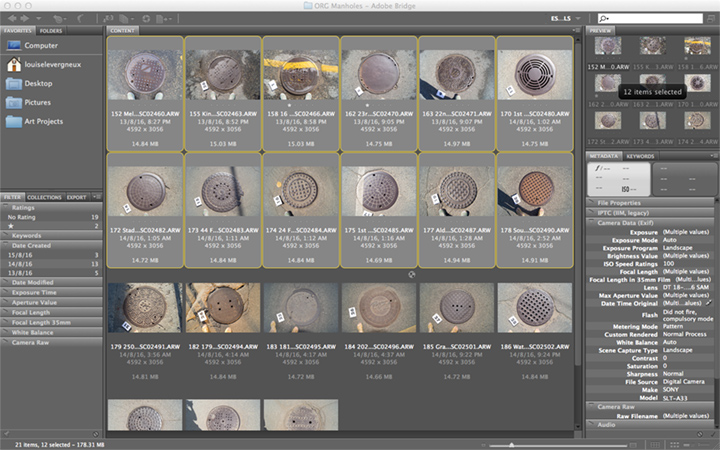This screenshot has width=720, height=450.
Task: Click the lock thumbnail grid icon
Action: [656, 445]
